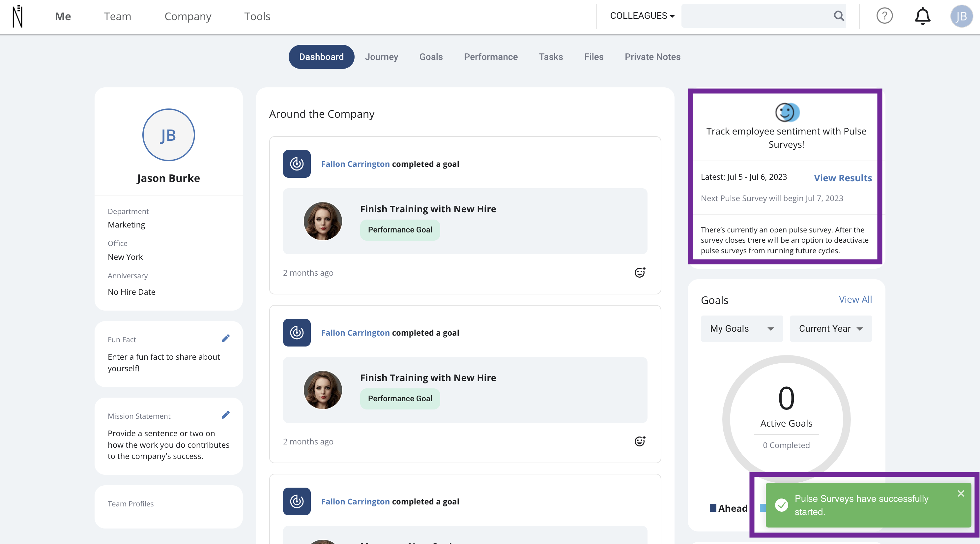Click the Active Goals progress ring
The image size is (980, 544).
pos(786,419)
